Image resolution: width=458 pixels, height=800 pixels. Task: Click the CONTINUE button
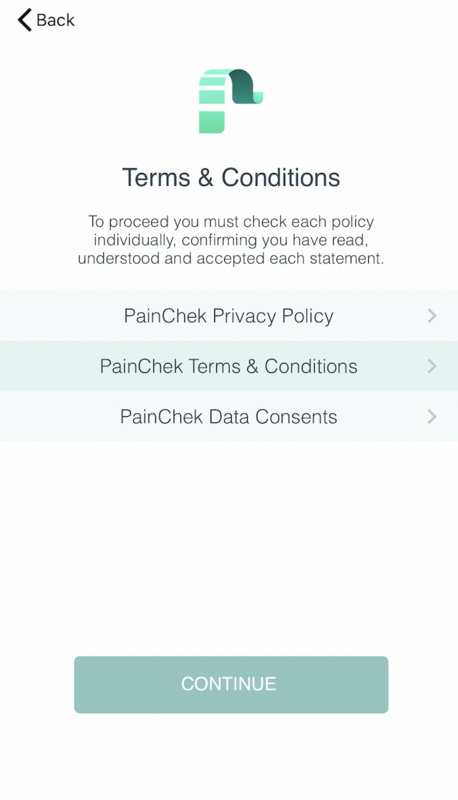[231, 685]
